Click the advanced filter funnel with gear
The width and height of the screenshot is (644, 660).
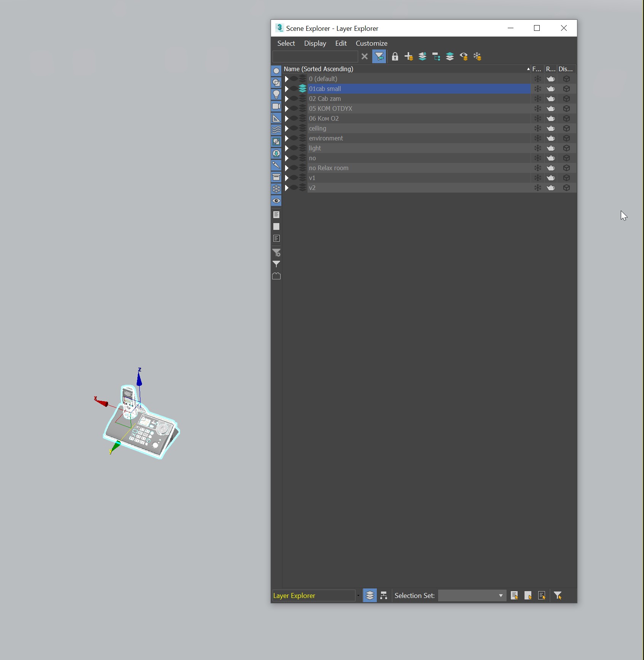(276, 252)
